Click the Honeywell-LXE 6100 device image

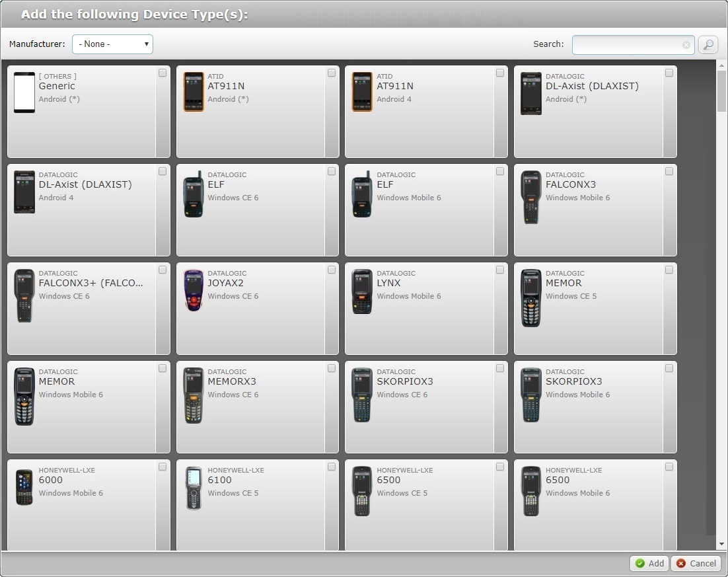[194, 488]
